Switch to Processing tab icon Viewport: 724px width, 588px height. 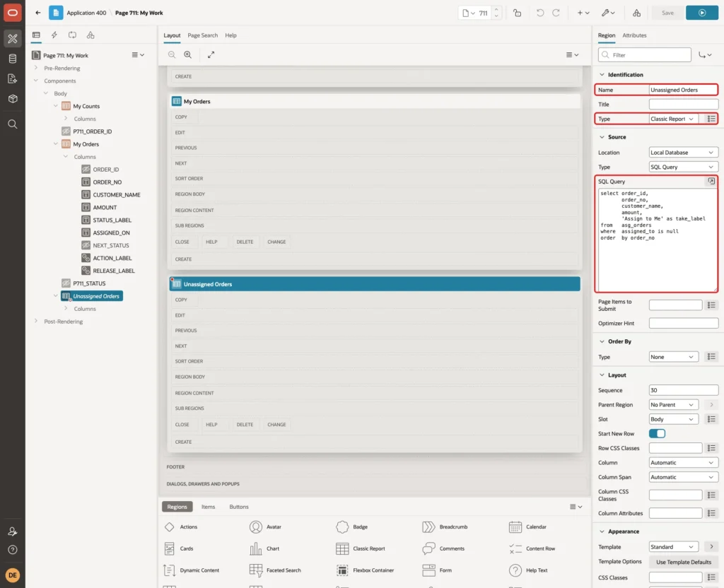tap(73, 35)
